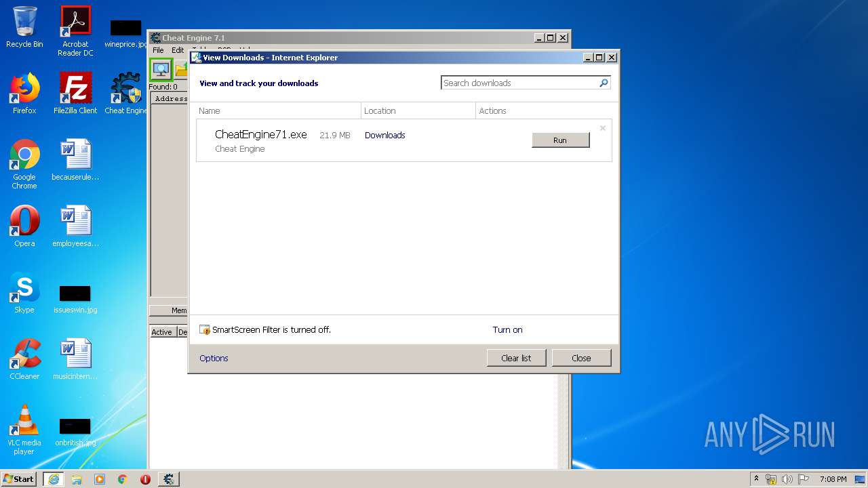
Task: Open Windows Explorer from the taskbar
Action: tap(77, 479)
